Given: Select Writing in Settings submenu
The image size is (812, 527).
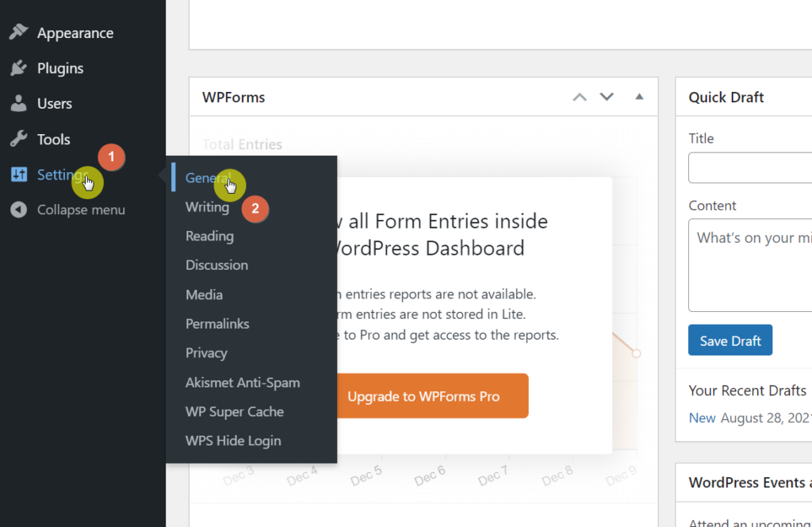Looking at the screenshot, I should (x=207, y=207).
